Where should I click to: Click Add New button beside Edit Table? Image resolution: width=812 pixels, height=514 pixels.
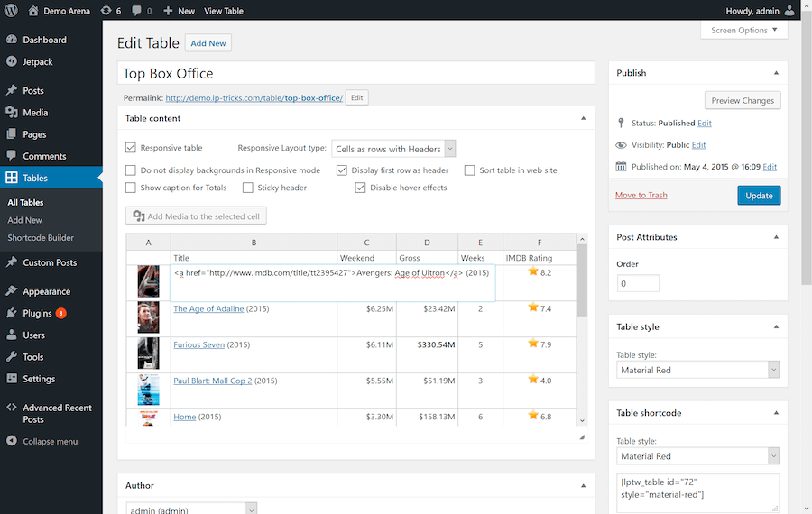208,43
